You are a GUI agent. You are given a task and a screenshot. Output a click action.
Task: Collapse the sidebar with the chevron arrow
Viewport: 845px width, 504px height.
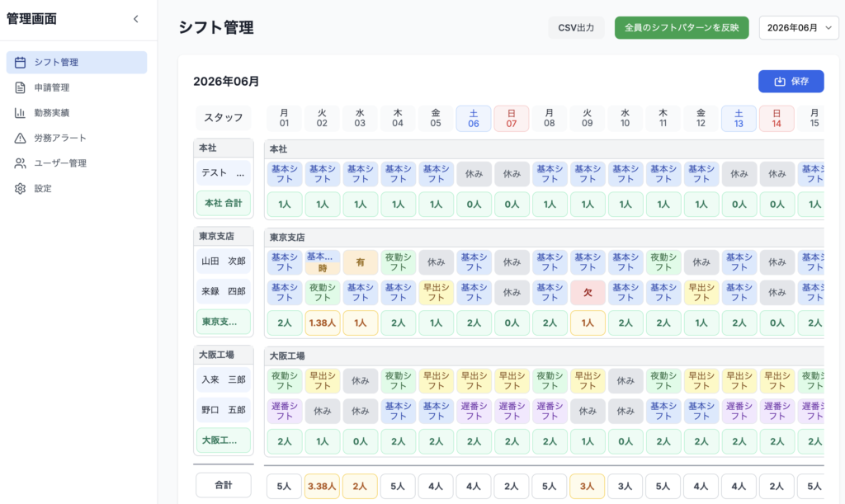(136, 19)
